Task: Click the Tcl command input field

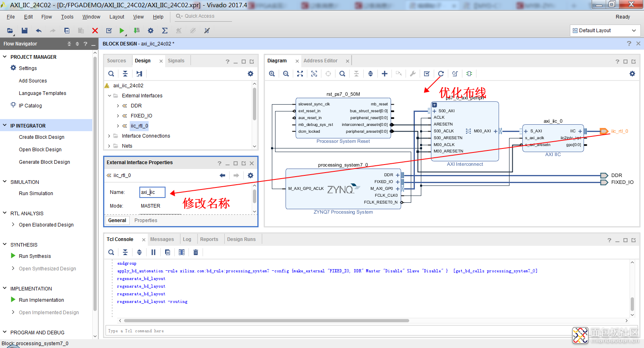Action: tap(371, 331)
